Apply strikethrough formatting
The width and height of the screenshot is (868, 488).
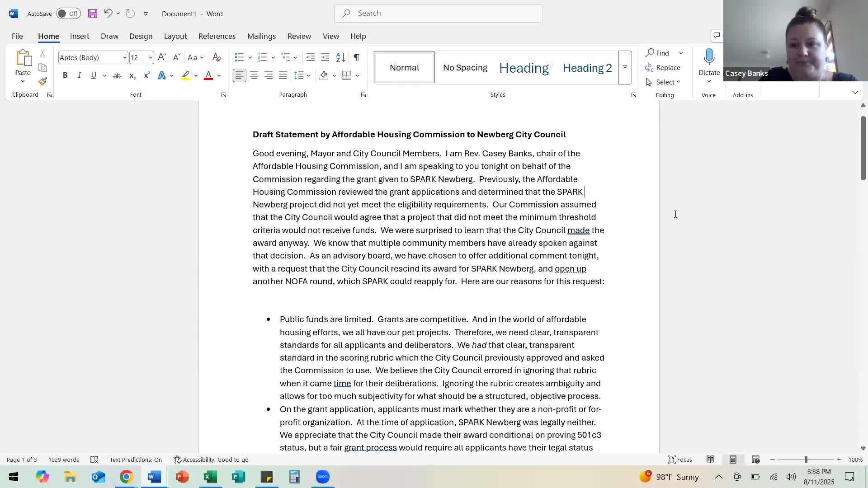point(117,75)
